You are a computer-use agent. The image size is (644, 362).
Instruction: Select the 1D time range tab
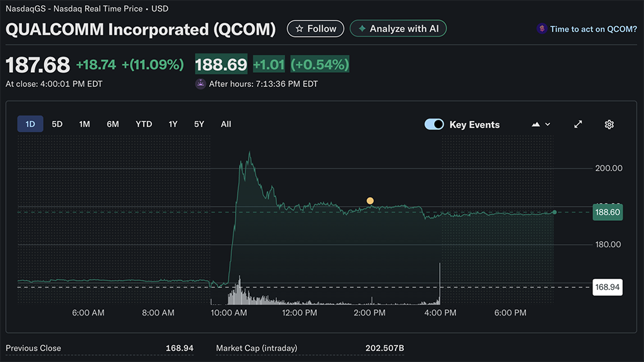pyautogui.click(x=30, y=124)
